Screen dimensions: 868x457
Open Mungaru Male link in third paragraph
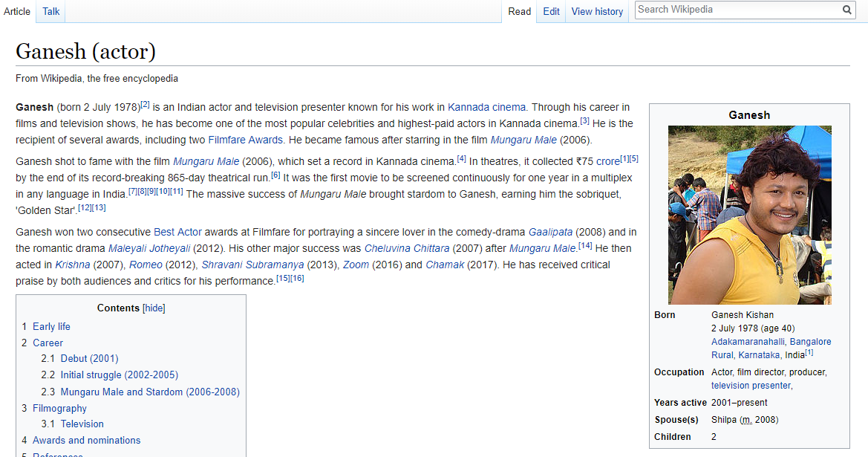tap(543, 248)
